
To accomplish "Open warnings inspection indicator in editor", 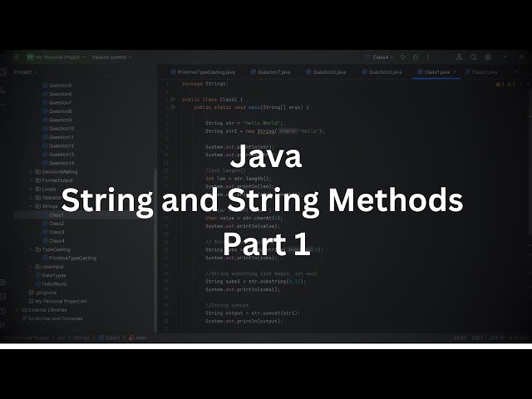I will [505, 84].
